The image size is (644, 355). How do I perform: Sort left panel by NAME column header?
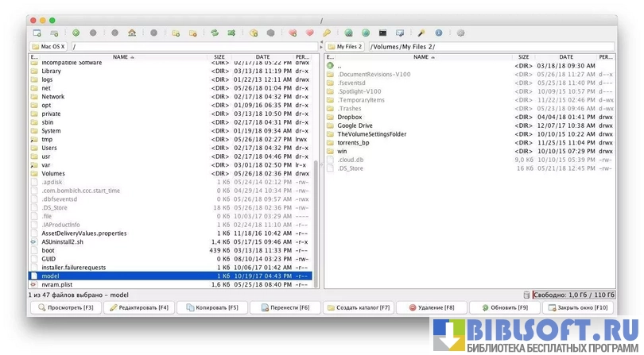122,57
